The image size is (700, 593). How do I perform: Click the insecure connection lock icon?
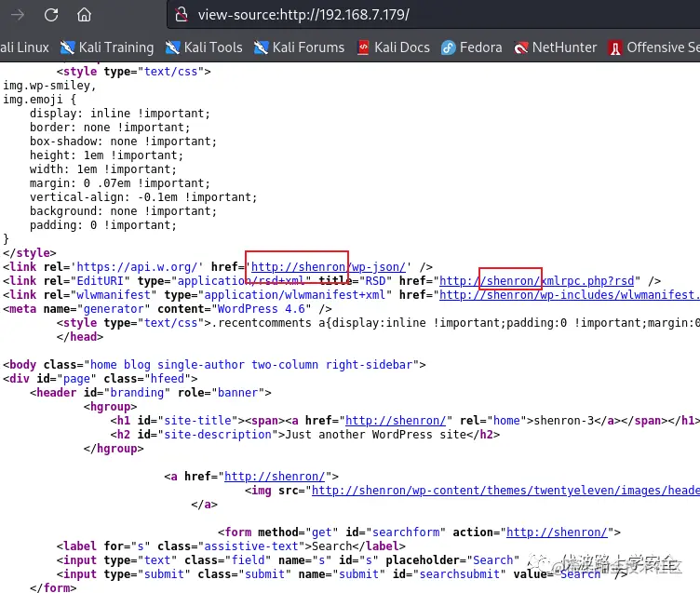pos(182,15)
